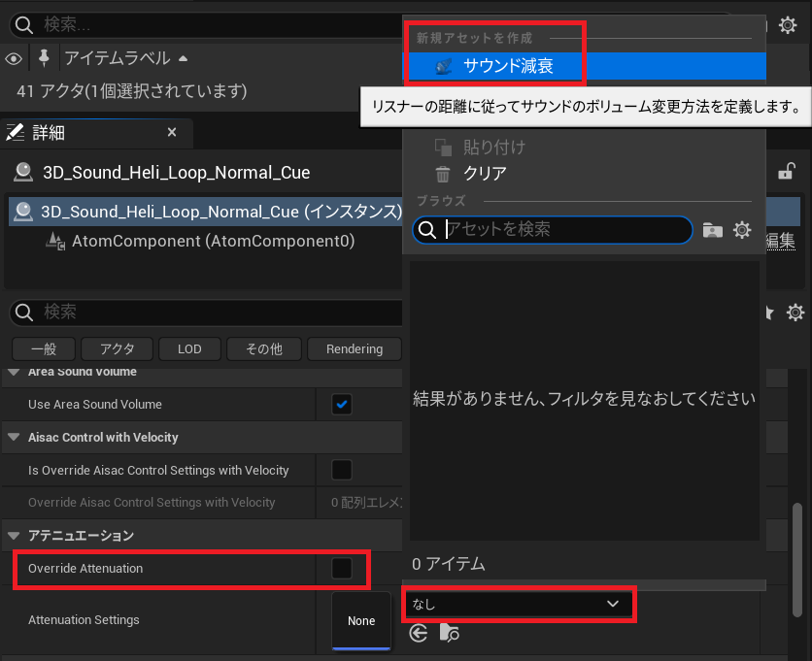
Task: Click the Attenuation Settings label
Action: tap(84, 619)
